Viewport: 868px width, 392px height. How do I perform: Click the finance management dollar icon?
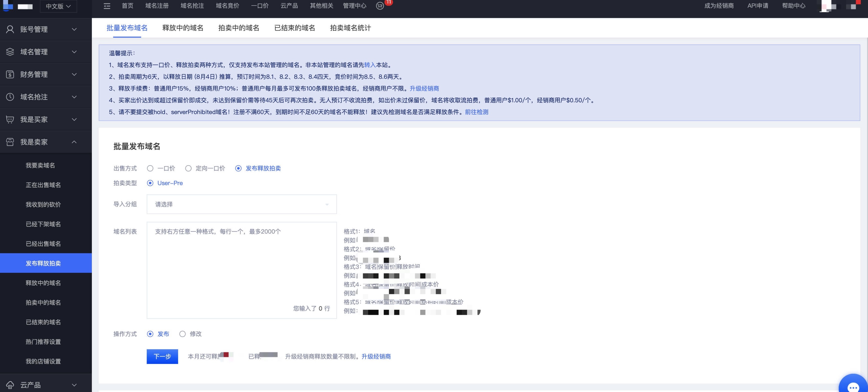coord(10,74)
